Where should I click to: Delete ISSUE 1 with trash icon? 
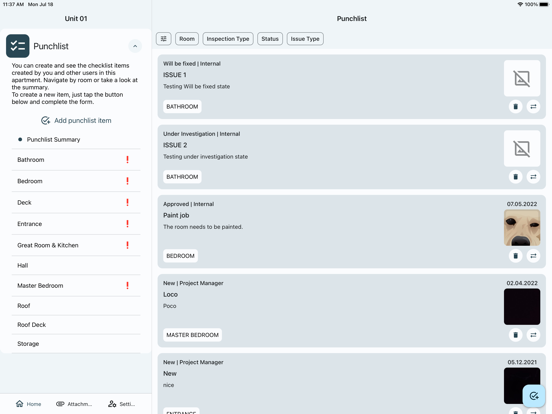point(515,106)
